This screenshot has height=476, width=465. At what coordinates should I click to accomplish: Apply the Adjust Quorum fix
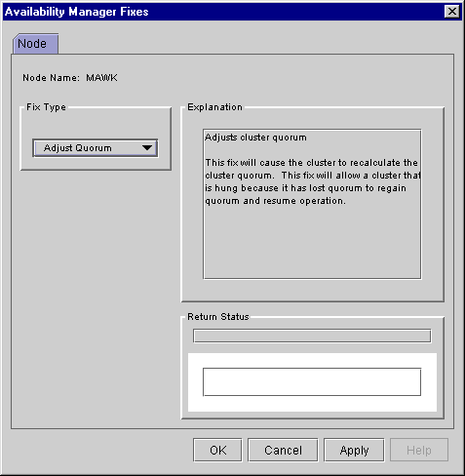(354, 450)
